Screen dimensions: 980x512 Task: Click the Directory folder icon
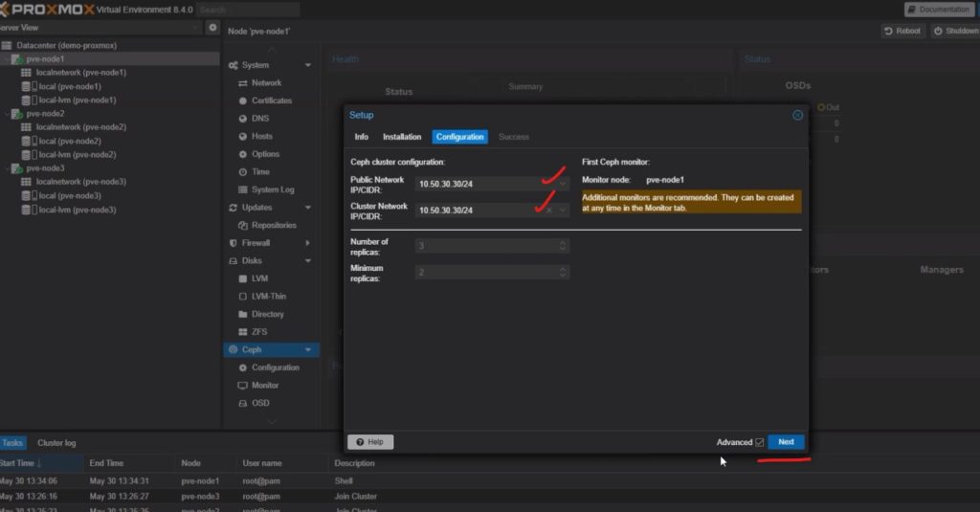pos(242,315)
